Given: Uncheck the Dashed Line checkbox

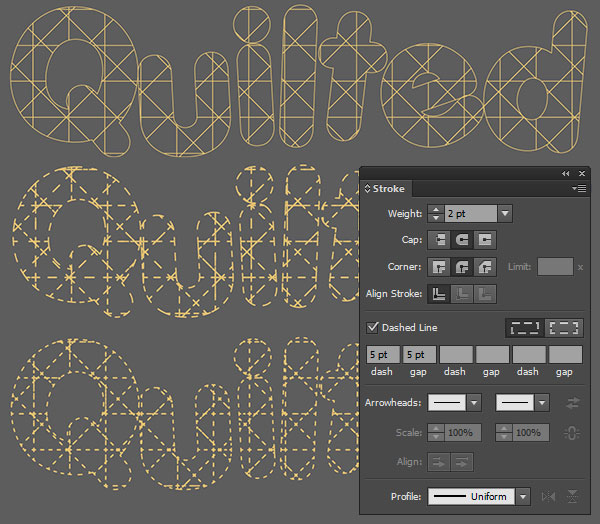Looking at the screenshot, I should 373,327.
